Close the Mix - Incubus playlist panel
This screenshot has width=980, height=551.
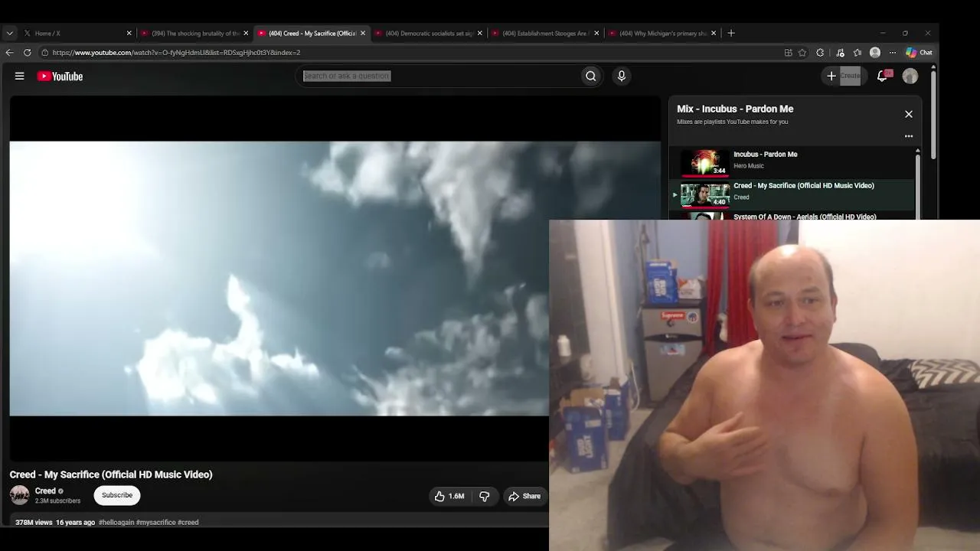[909, 114]
